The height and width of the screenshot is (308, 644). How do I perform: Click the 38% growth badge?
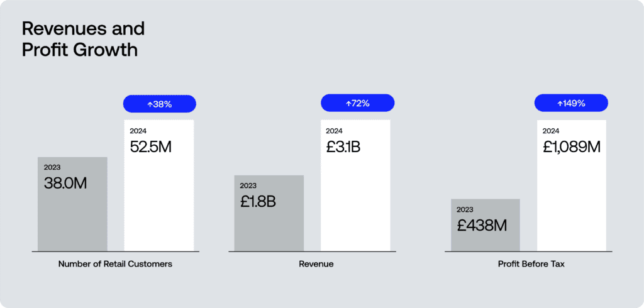tap(159, 104)
